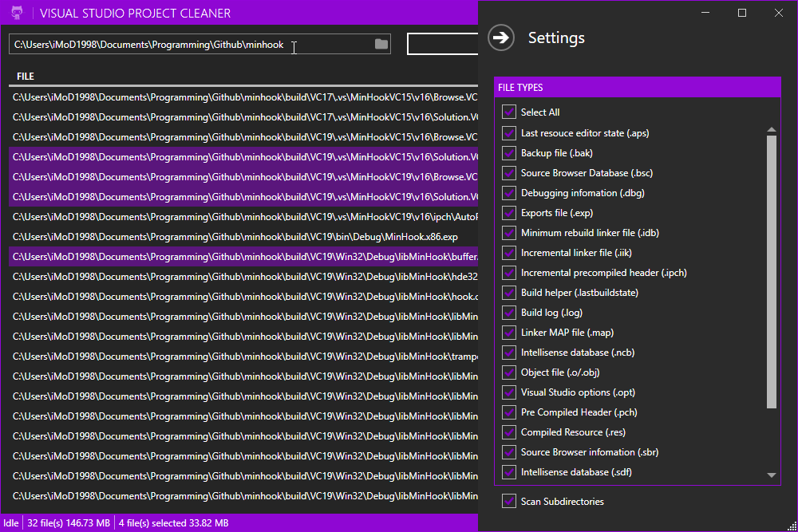Click 32 file(s) 146.73 MB status text

coord(69,523)
